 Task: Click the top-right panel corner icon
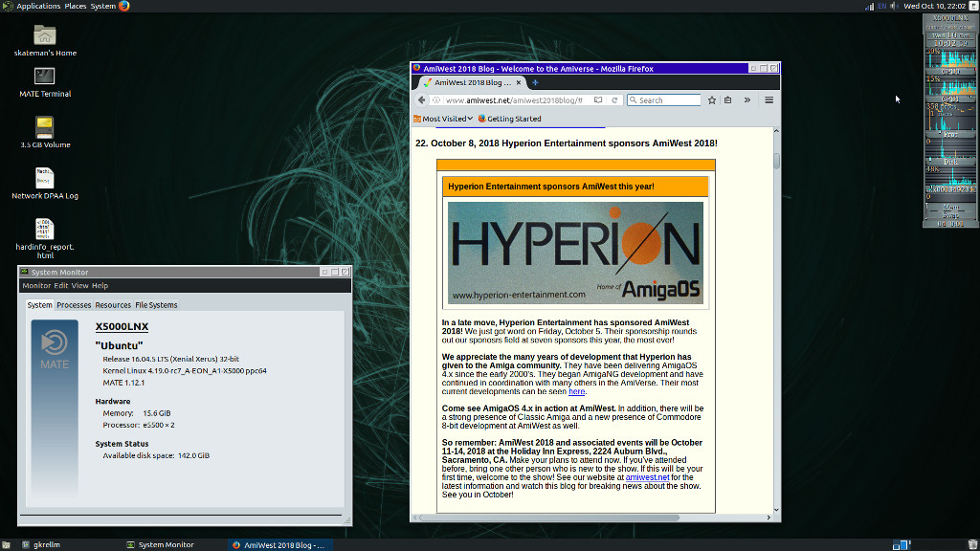click(973, 6)
